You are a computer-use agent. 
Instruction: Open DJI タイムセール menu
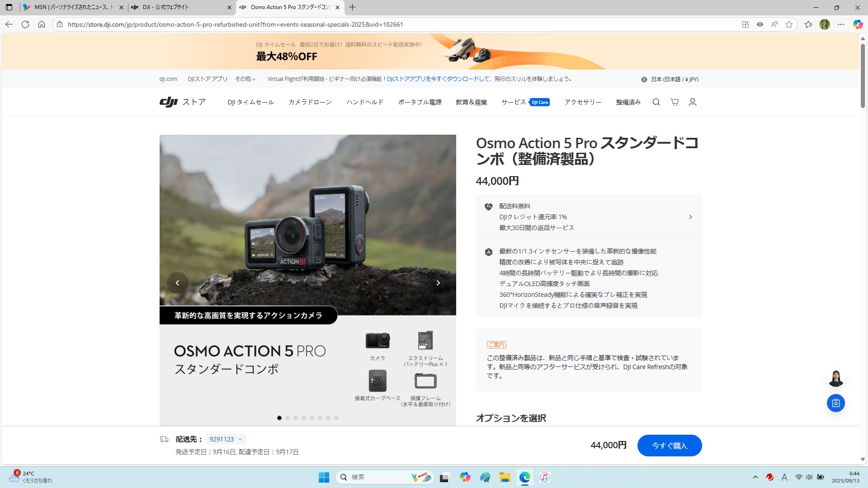coord(251,102)
